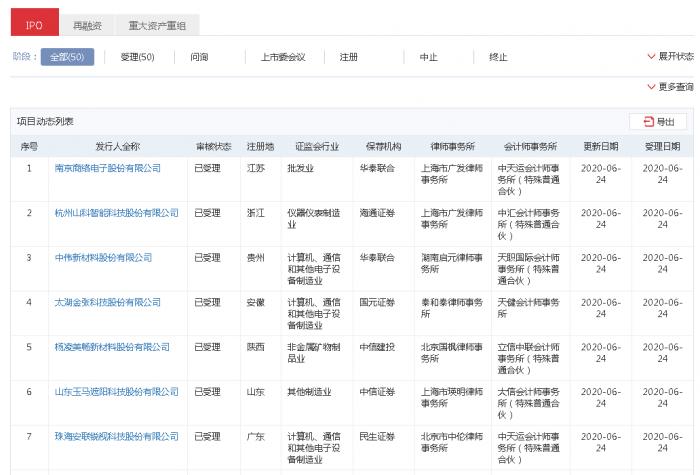Image resolution: width=700 pixels, height=475 pixels.
Task: Choose the 上市委会议 stage filter
Action: pos(282,57)
